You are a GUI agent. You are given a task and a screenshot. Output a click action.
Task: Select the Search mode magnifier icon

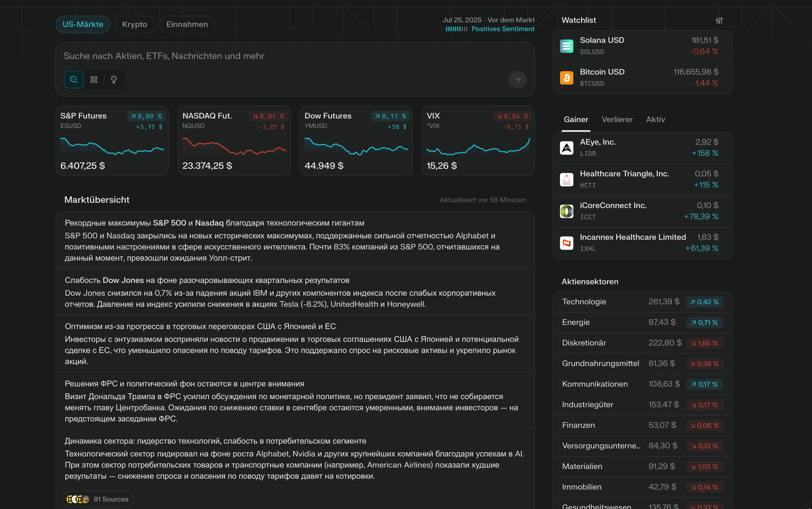click(74, 80)
